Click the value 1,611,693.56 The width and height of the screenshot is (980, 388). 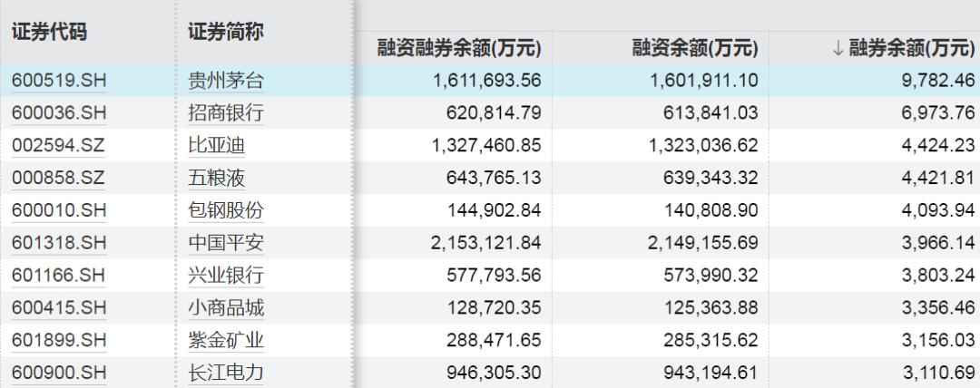pos(486,81)
